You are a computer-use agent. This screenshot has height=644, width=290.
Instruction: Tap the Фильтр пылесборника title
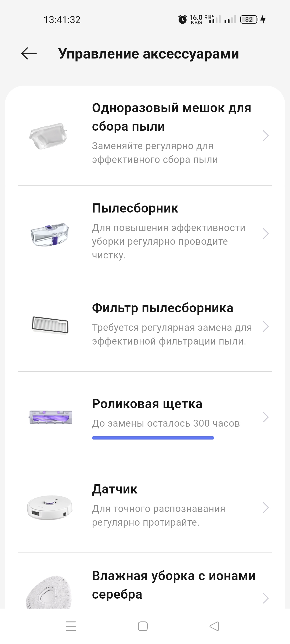click(x=162, y=308)
